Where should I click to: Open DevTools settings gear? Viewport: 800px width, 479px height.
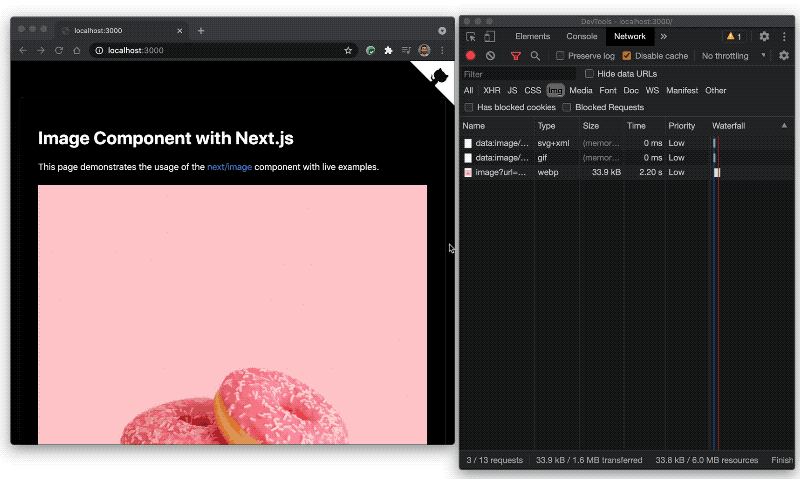764,36
